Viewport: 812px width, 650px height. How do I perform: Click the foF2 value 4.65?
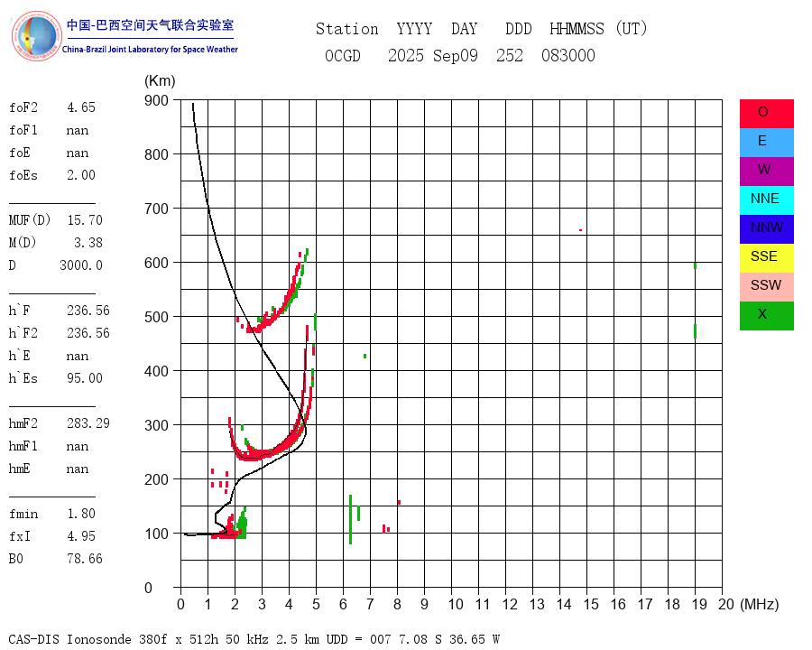pyautogui.click(x=81, y=107)
